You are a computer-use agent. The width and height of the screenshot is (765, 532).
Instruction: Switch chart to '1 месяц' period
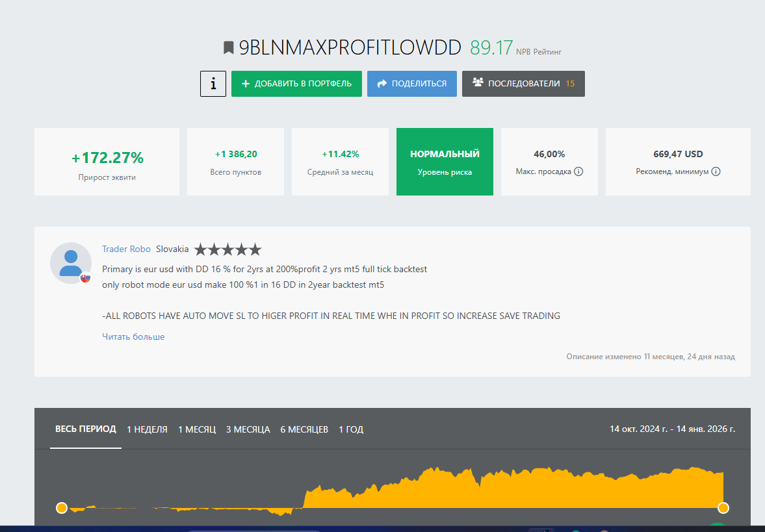point(197,429)
